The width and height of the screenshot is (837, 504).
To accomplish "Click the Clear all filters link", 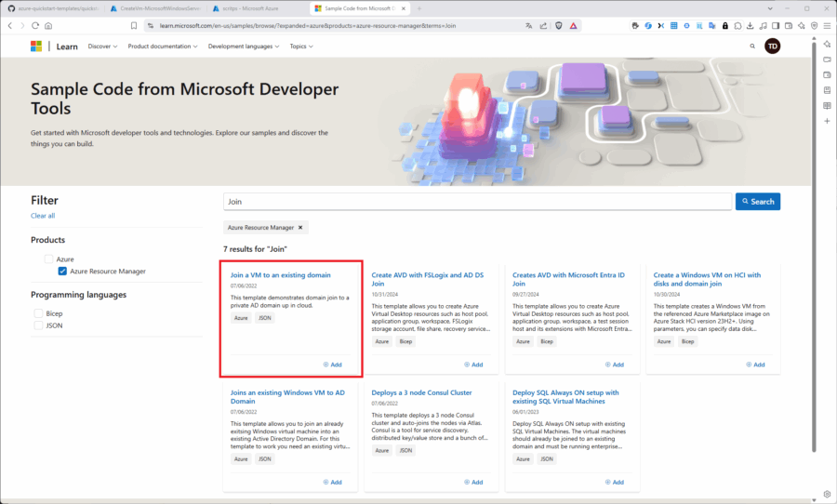I will tap(43, 216).
